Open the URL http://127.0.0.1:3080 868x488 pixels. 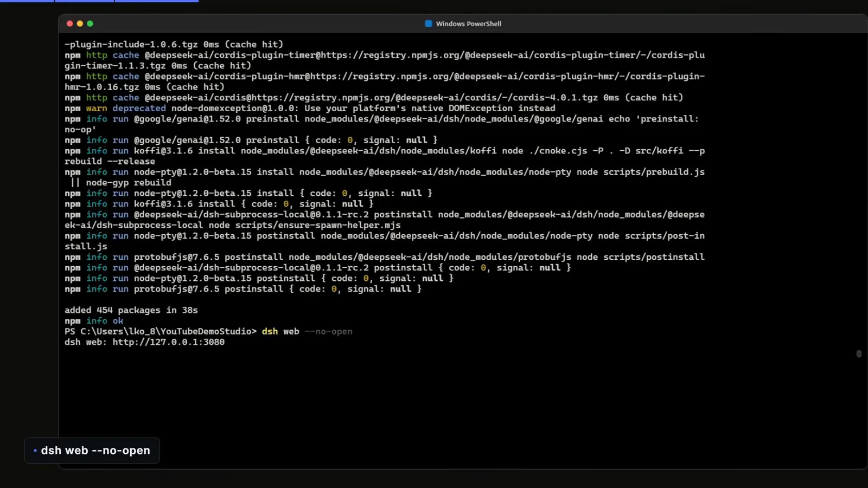pyautogui.click(x=168, y=342)
